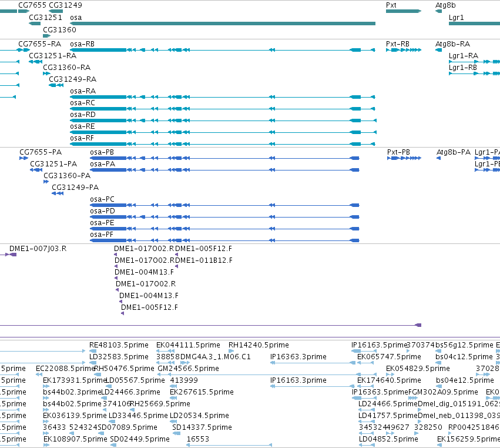Click the Lgr1-RA transcript label
The image size is (500, 448).
[464, 55]
